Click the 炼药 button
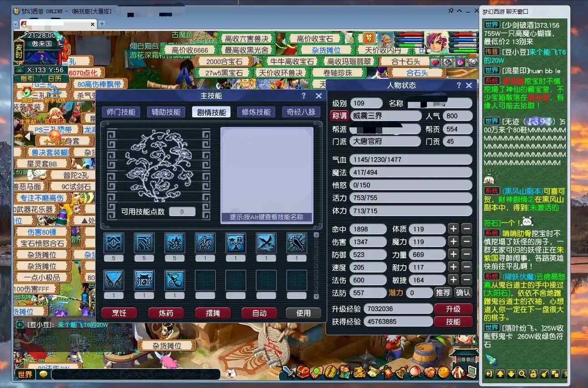588x388 pixels. (x=166, y=313)
